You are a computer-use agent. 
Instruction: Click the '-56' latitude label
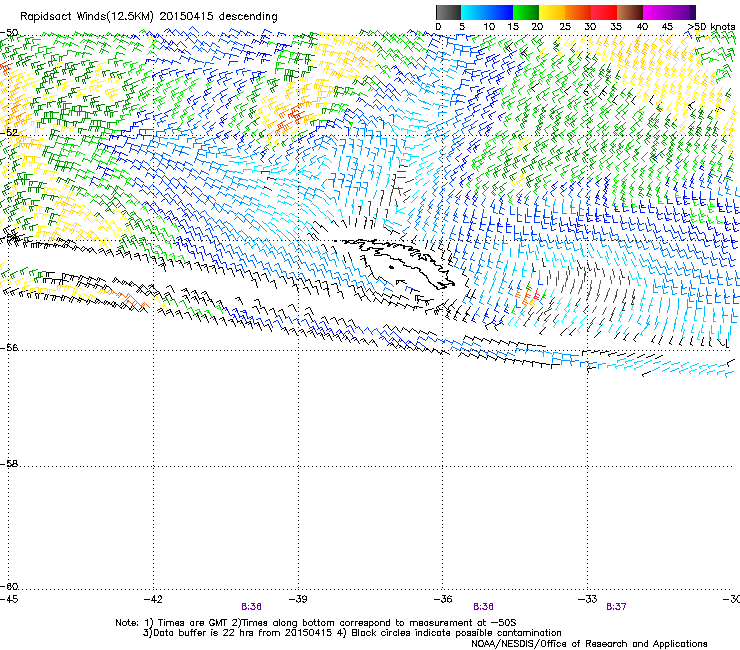click(x=9, y=347)
